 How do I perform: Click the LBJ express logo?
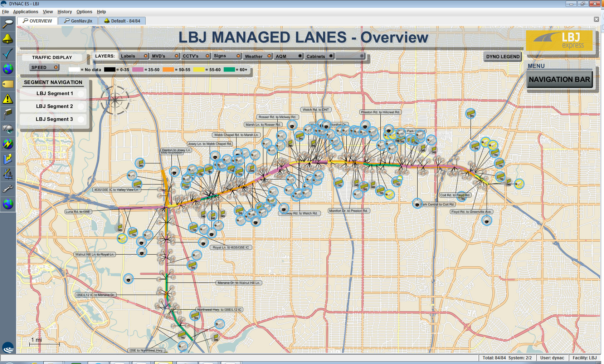(x=559, y=40)
